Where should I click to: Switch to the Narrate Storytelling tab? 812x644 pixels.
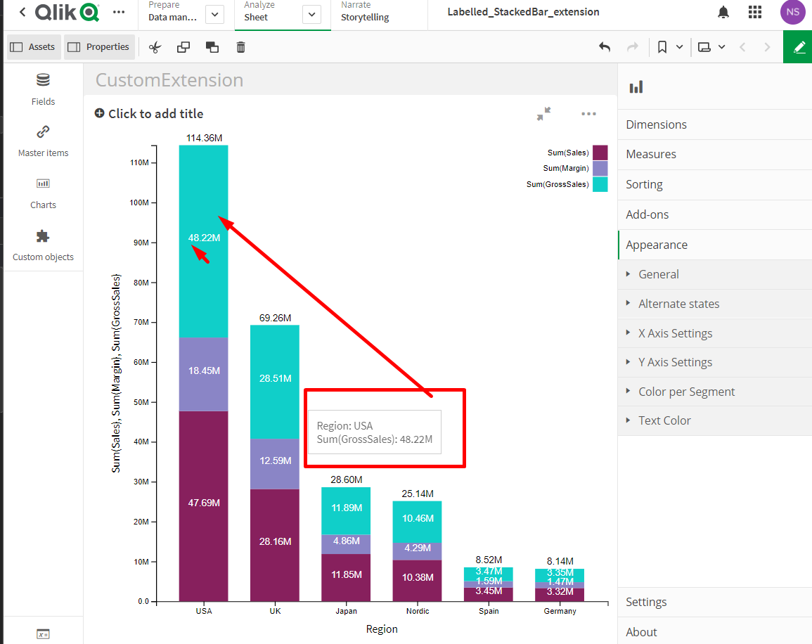click(x=364, y=12)
